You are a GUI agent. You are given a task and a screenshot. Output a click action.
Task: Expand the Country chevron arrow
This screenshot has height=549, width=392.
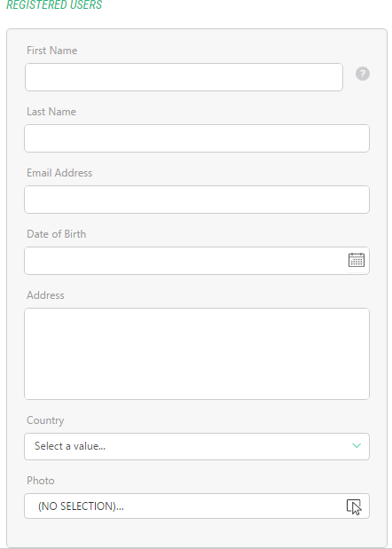[x=357, y=446]
